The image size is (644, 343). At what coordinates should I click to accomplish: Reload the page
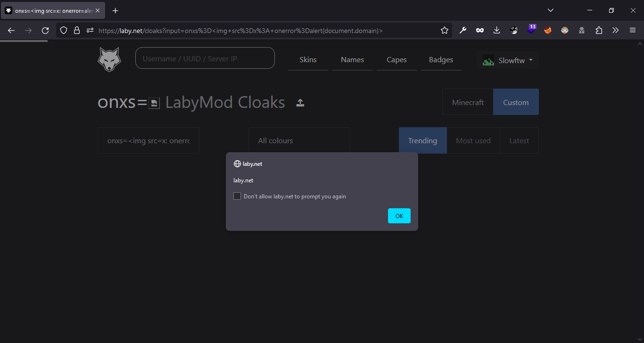click(45, 30)
